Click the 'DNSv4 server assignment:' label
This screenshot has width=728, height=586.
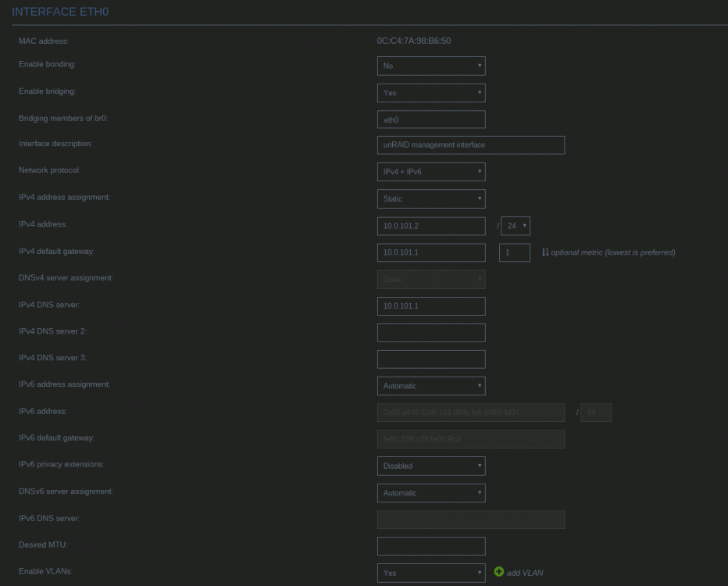coord(66,277)
